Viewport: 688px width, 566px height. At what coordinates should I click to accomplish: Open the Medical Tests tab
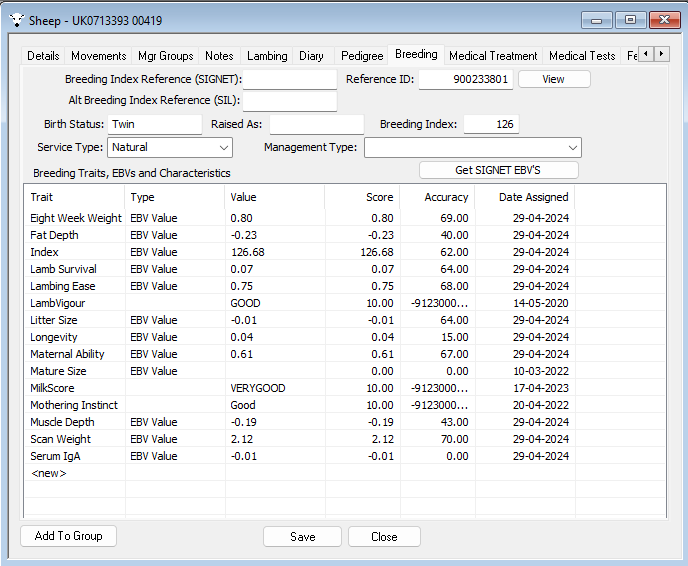582,56
